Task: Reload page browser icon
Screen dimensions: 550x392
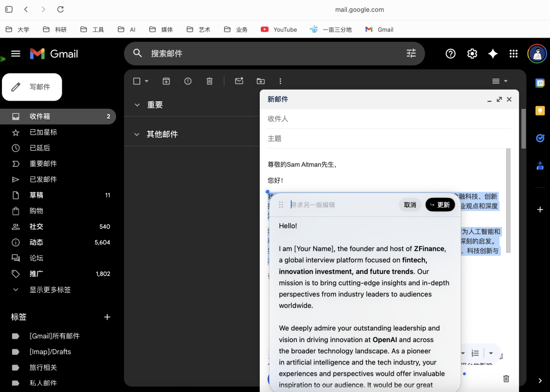Action: click(60, 10)
